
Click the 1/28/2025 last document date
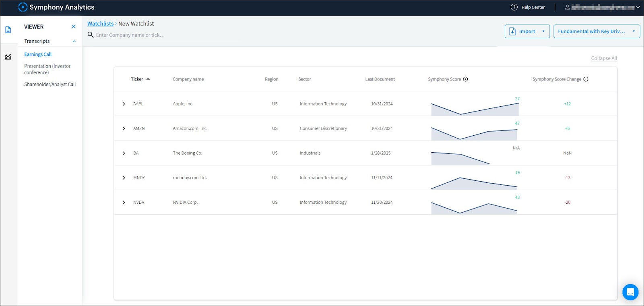381,153
